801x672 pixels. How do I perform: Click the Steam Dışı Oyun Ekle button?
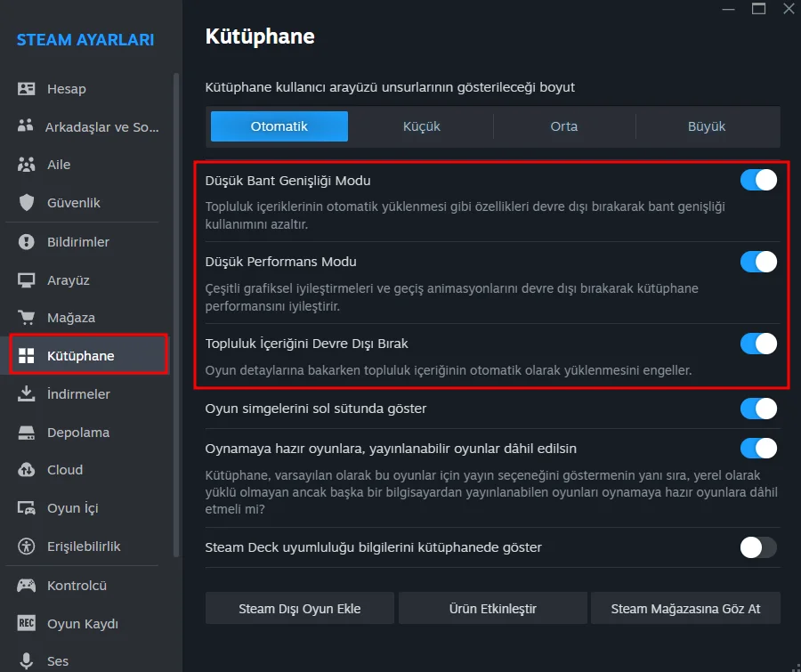click(x=300, y=610)
